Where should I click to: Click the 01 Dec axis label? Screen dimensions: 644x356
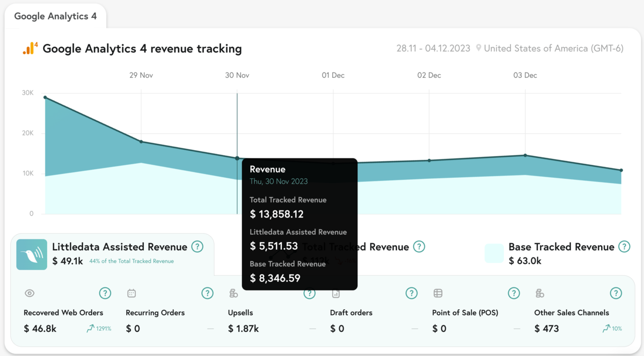point(333,75)
